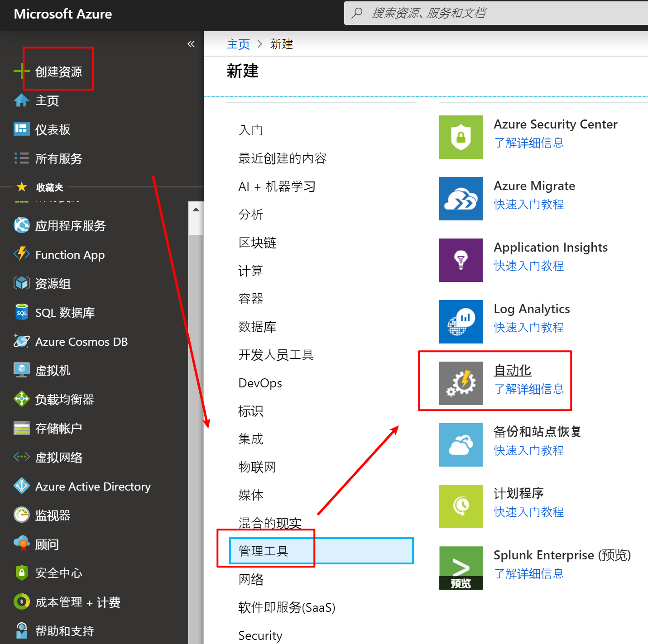Select the 软件即服务(SaaS) category
Image resolution: width=648 pixels, height=644 pixels.
(287, 607)
